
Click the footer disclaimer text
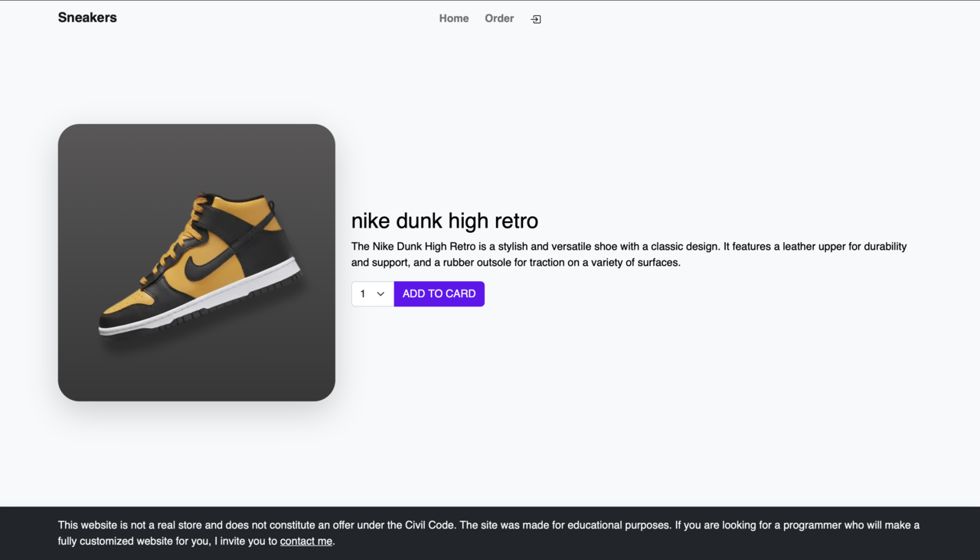(x=489, y=533)
